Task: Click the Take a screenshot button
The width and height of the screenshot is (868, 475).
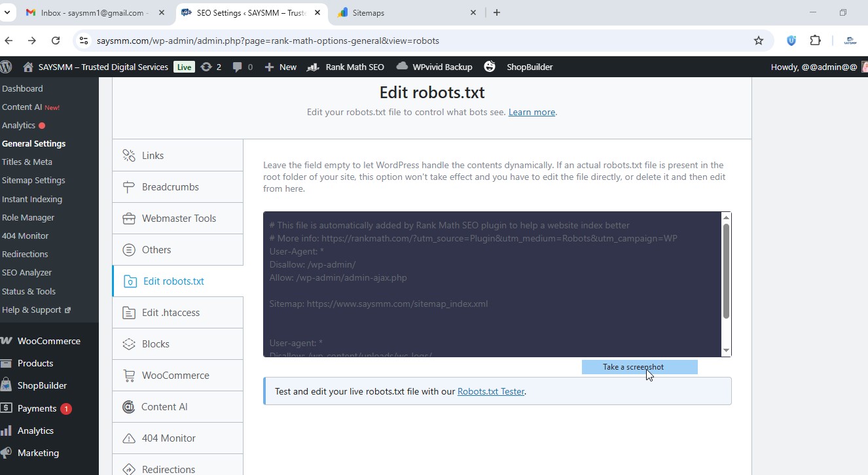Action: 633,367
